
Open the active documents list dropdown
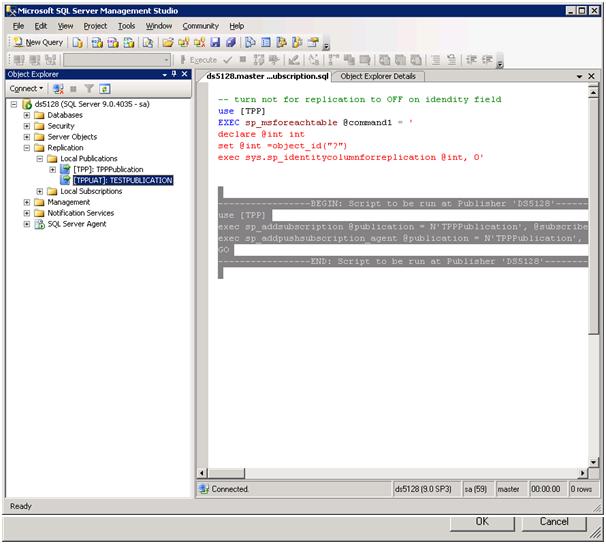[579, 76]
